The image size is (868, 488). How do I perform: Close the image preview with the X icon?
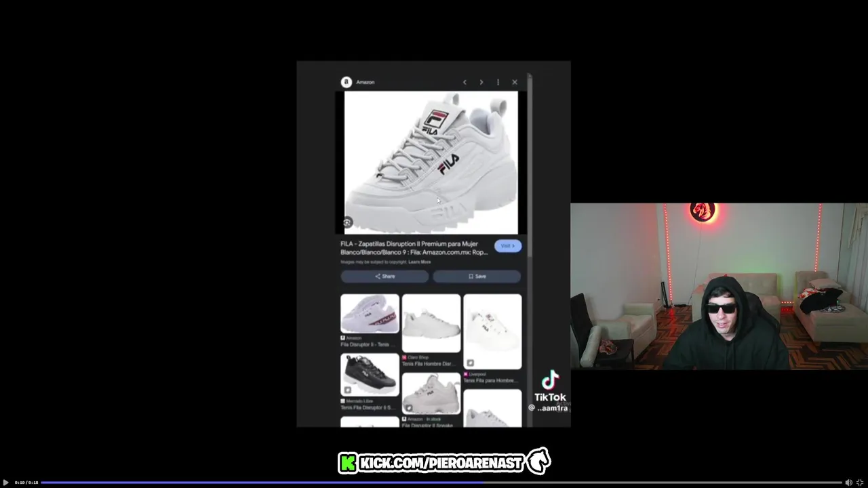pos(515,82)
